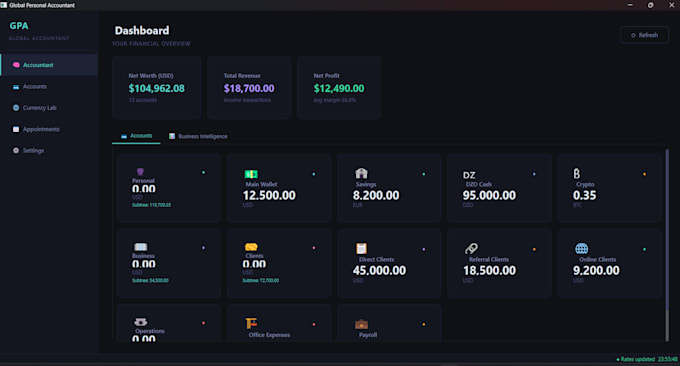Open the Accounts page from sidebar
Image resolution: width=680 pixels, height=366 pixels.
coord(49,87)
